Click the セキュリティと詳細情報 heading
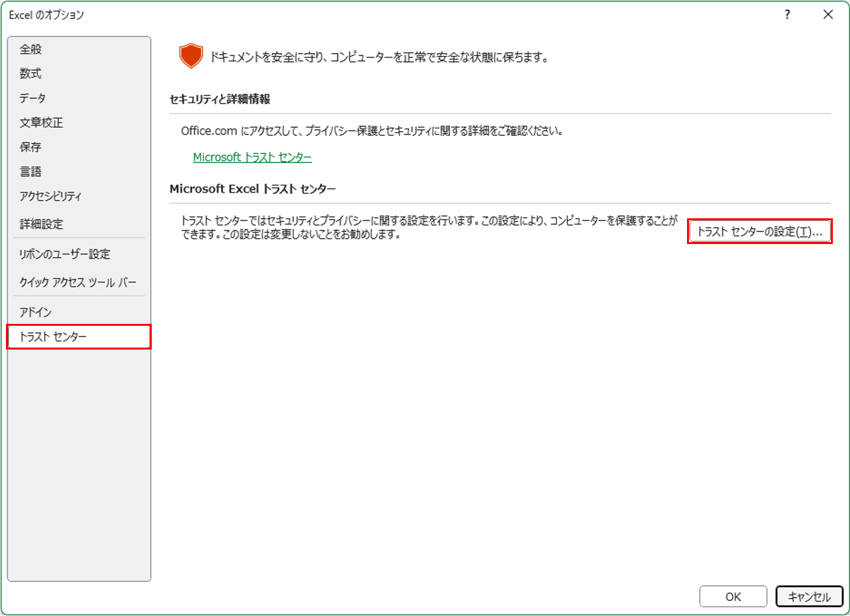The height and width of the screenshot is (616, 850). pos(220,99)
